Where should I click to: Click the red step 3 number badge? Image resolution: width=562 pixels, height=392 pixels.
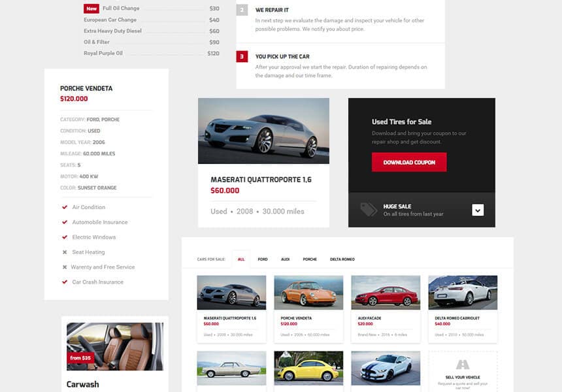242,56
